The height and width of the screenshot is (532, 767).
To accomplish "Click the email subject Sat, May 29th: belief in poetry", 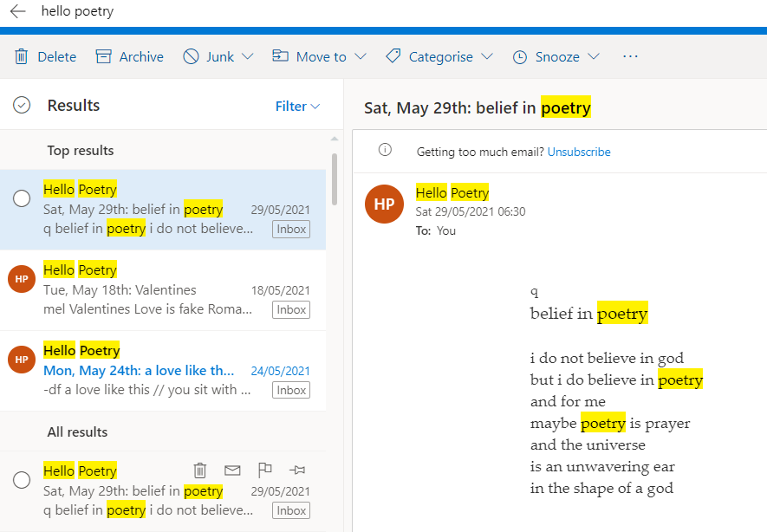I will 478,107.
